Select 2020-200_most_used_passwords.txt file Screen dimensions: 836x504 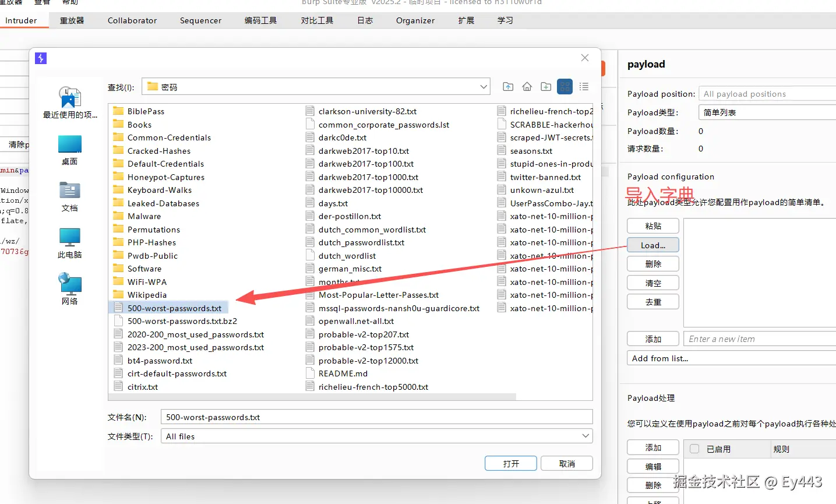(x=189, y=334)
